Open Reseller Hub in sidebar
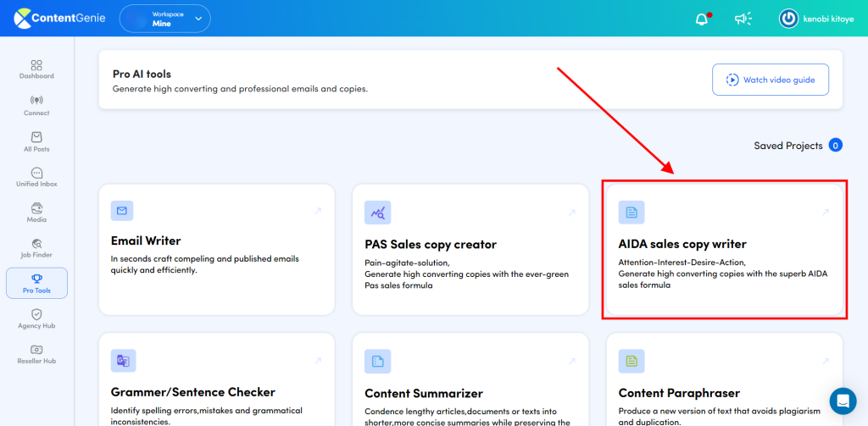This screenshot has height=426, width=868. point(36,355)
